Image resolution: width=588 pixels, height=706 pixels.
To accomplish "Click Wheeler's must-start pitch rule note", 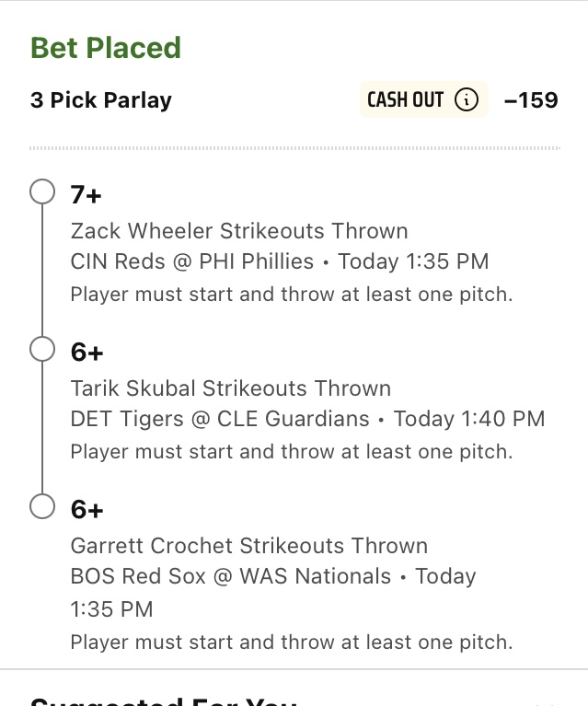I will coord(292,295).
